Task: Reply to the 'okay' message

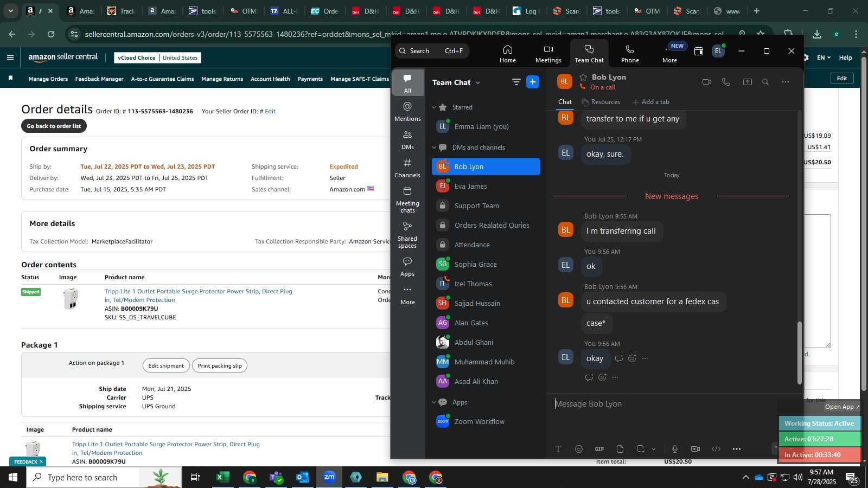Action: [619, 358]
